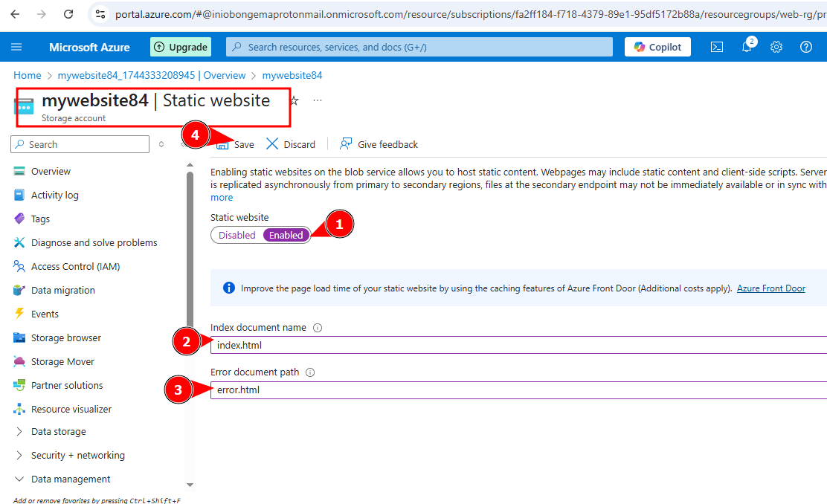This screenshot has height=504, width=827.
Task: Expand the Data storage section
Action: coord(19,432)
